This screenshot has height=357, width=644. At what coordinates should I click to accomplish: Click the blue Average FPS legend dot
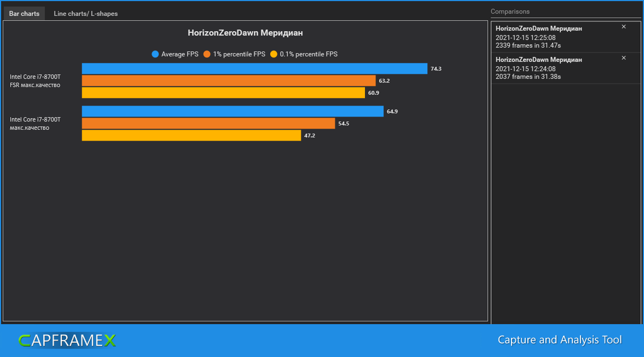tap(155, 54)
